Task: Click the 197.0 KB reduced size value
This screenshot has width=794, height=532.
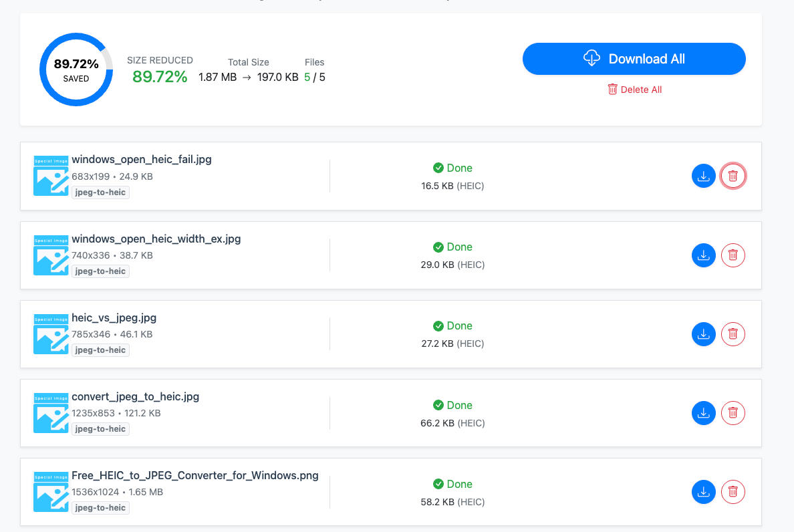Action: [x=277, y=78]
